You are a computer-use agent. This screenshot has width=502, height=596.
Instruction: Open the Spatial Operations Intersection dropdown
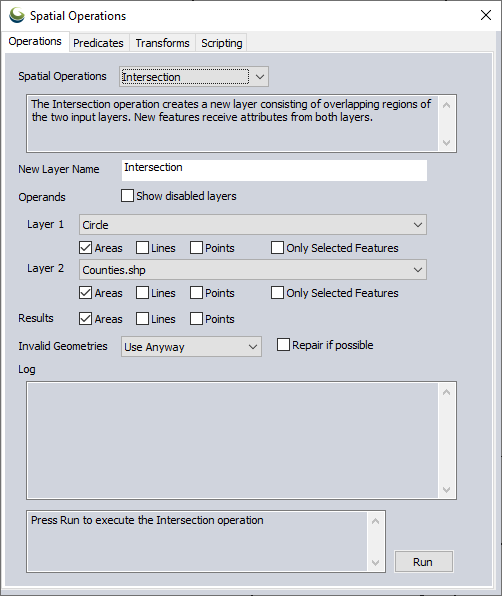(x=194, y=77)
